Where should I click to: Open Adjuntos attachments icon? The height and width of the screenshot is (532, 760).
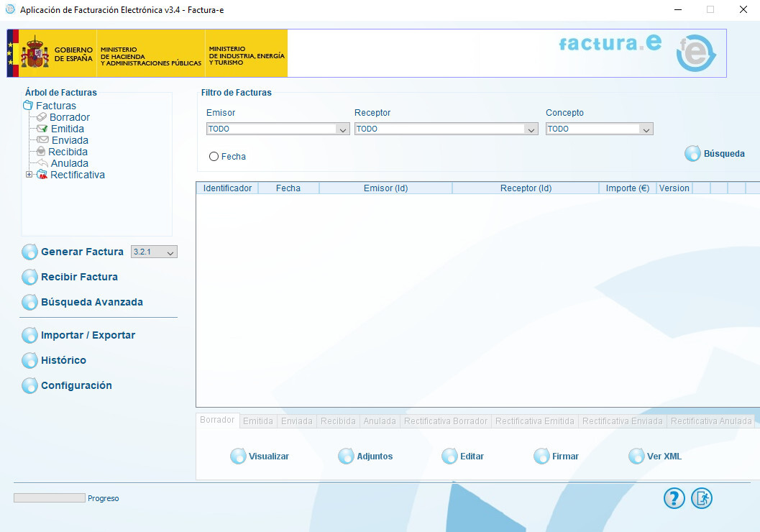coord(346,456)
